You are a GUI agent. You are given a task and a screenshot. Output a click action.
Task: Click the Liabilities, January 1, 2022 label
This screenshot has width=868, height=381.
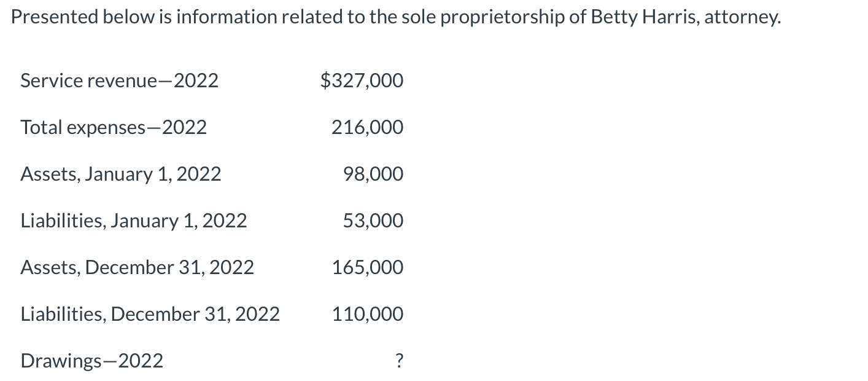click(x=134, y=221)
